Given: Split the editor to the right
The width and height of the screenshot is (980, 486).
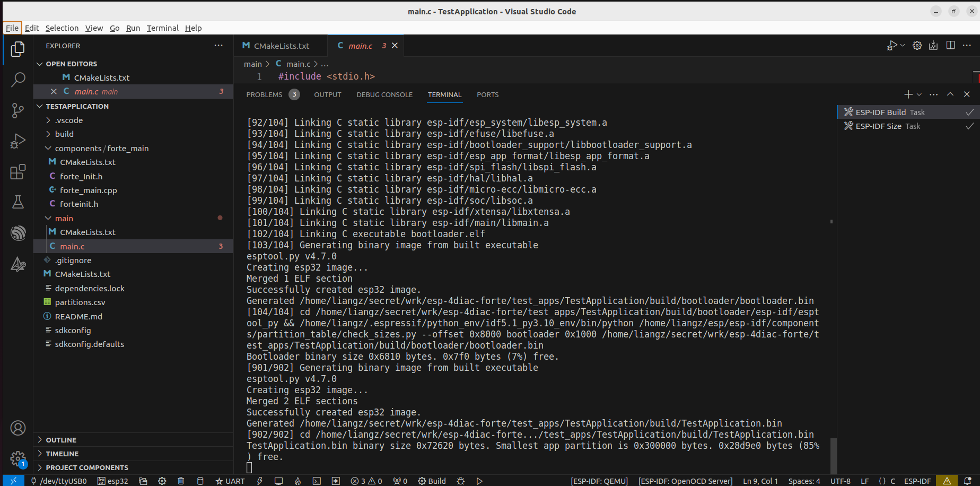Looking at the screenshot, I should [950, 46].
